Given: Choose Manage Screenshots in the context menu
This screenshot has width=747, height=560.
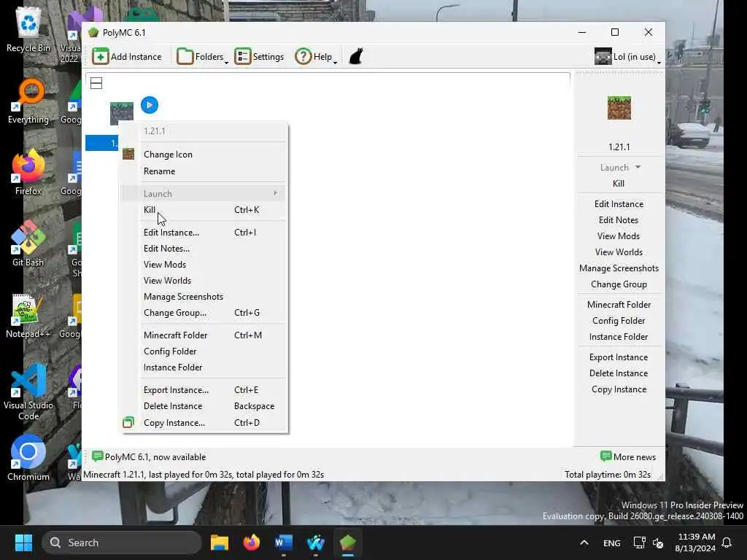Looking at the screenshot, I should pos(204,297).
